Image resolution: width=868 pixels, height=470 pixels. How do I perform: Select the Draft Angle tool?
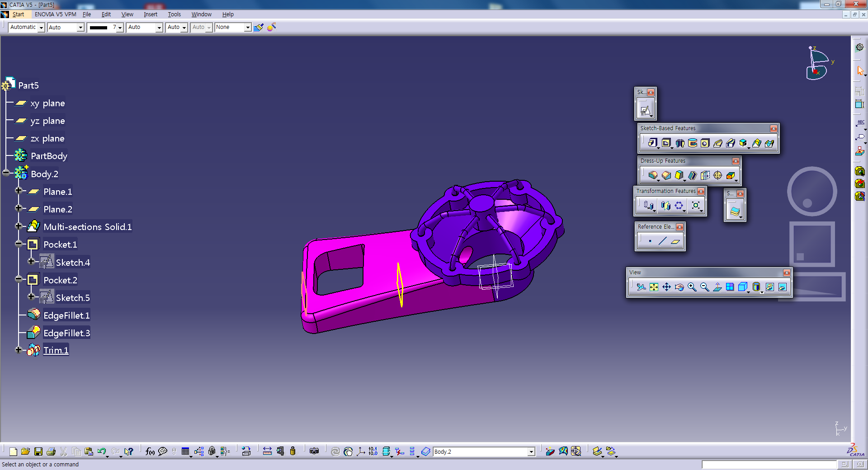[x=679, y=175]
